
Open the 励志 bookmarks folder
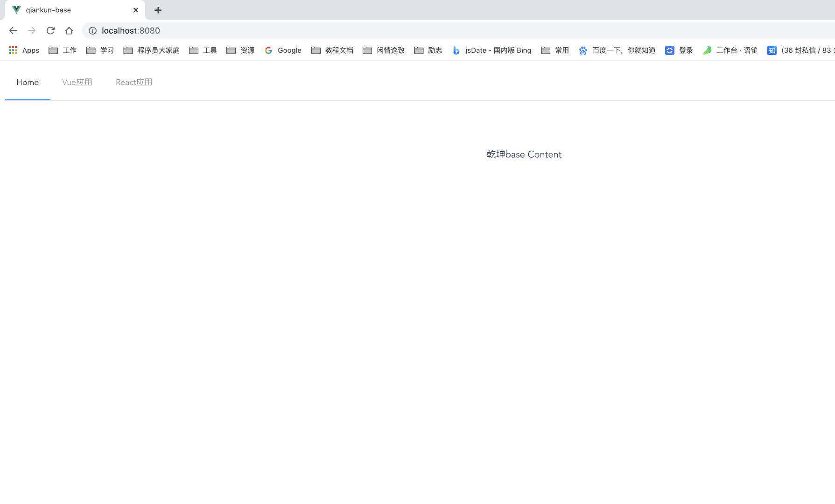(x=428, y=50)
